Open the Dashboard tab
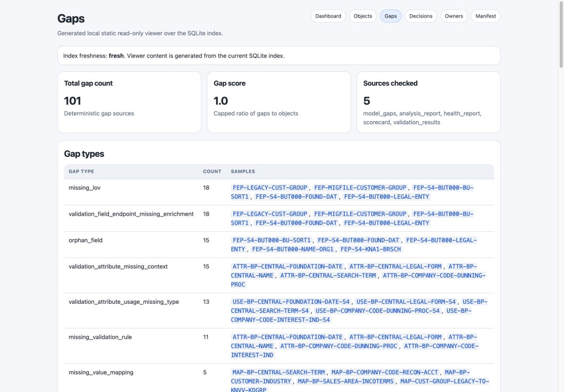The height and width of the screenshot is (392, 564). (x=328, y=16)
